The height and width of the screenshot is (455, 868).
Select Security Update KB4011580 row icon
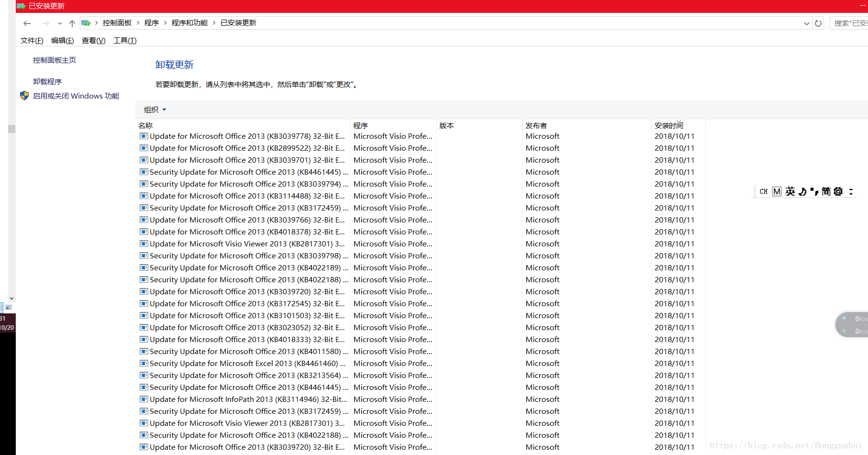point(143,351)
